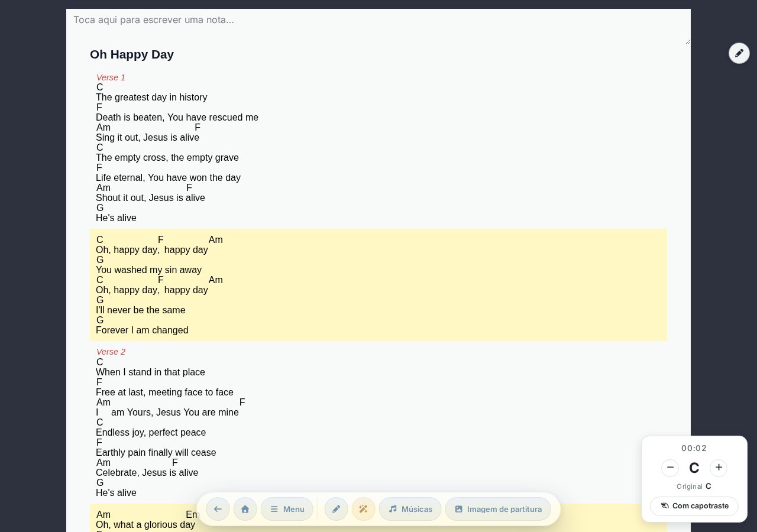
Task: Open the Músicas list
Action: [410, 509]
